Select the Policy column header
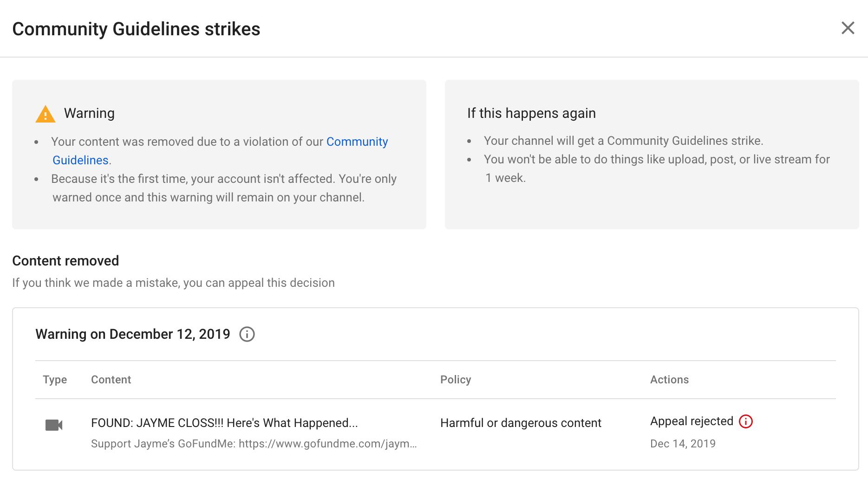868x485 pixels. coord(456,380)
